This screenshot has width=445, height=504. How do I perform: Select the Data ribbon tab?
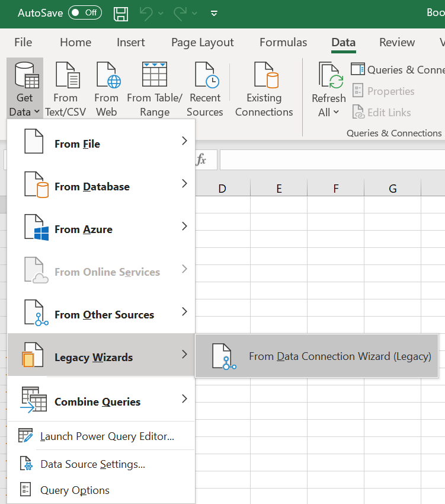(344, 42)
